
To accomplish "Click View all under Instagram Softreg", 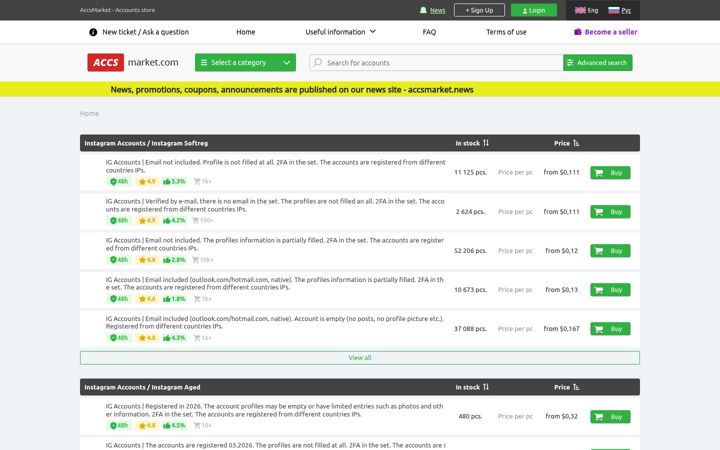I will point(360,358).
